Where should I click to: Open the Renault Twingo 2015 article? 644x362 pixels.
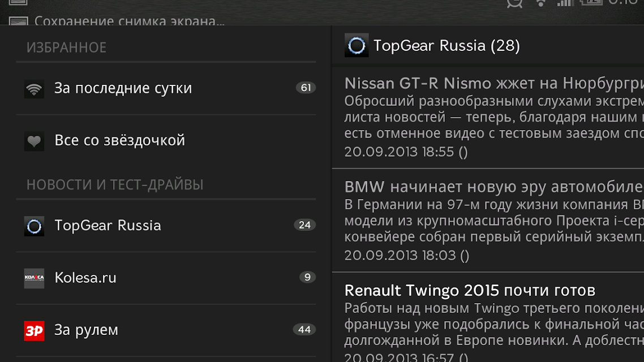click(x=488, y=317)
